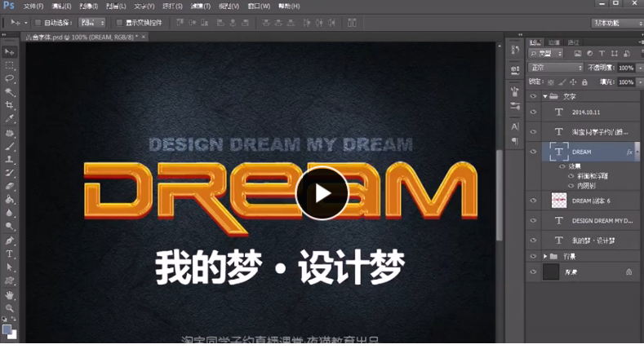
Task: Open the 窗口(W) menu
Action: coord(259,7)
